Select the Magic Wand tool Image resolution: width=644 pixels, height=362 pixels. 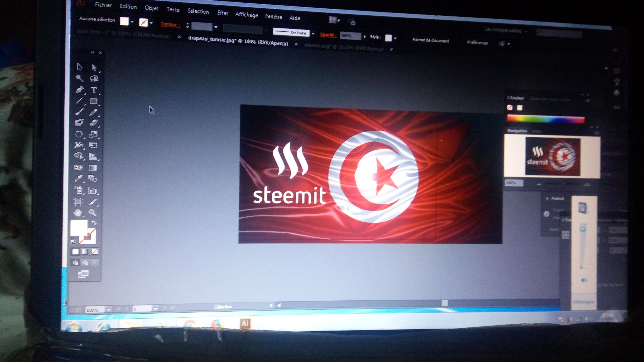79,78
